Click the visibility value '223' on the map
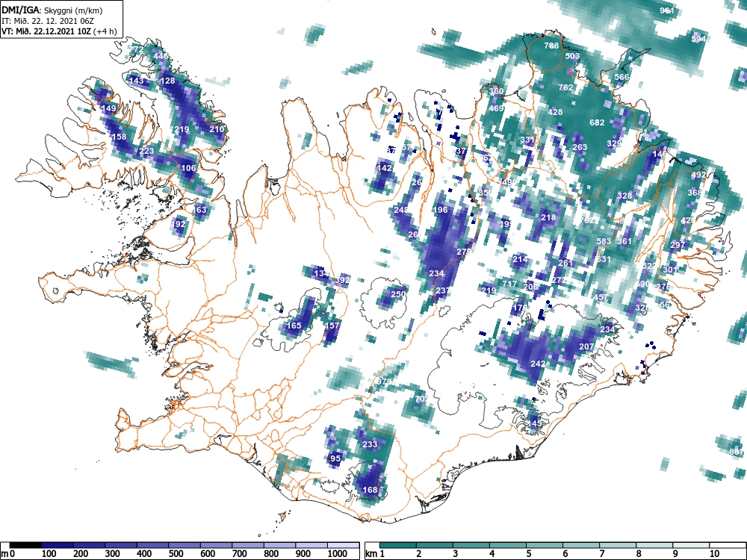 tap(146, 151)
